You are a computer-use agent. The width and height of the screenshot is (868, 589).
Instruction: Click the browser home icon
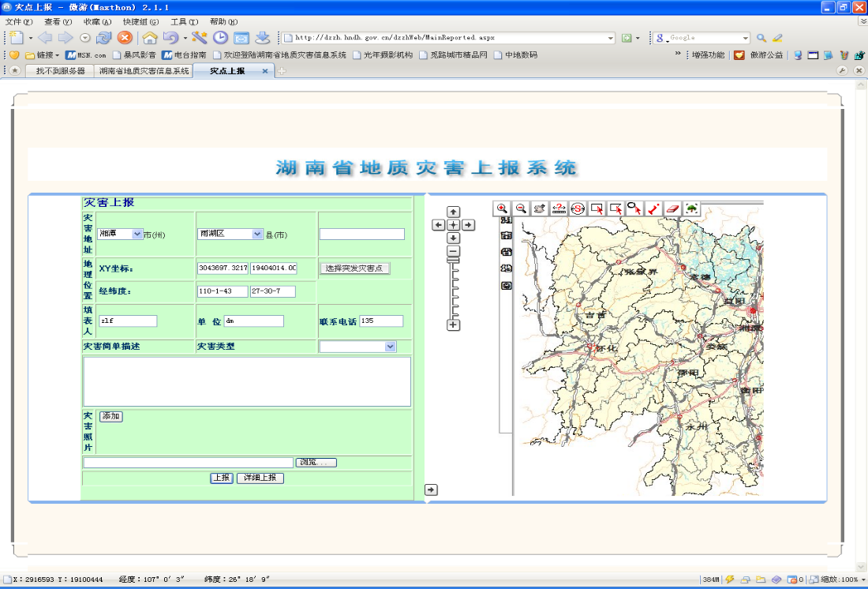tap(149, 38)
